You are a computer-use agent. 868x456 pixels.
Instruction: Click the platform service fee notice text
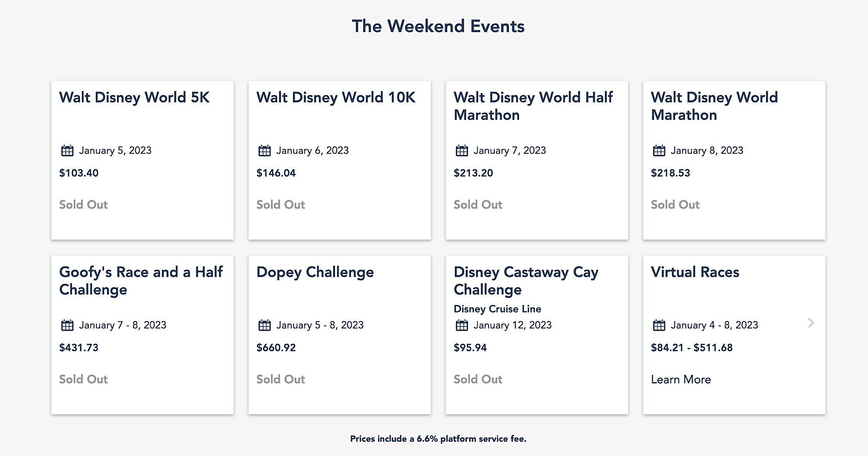coord(439,439)
